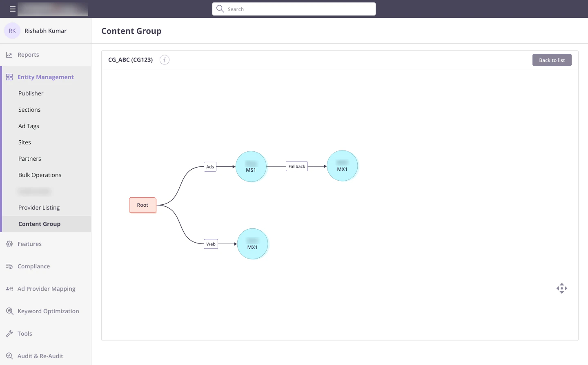Click the Reports chart icon
The width and height of the screenshot is (588, 365).
point(9,55)
